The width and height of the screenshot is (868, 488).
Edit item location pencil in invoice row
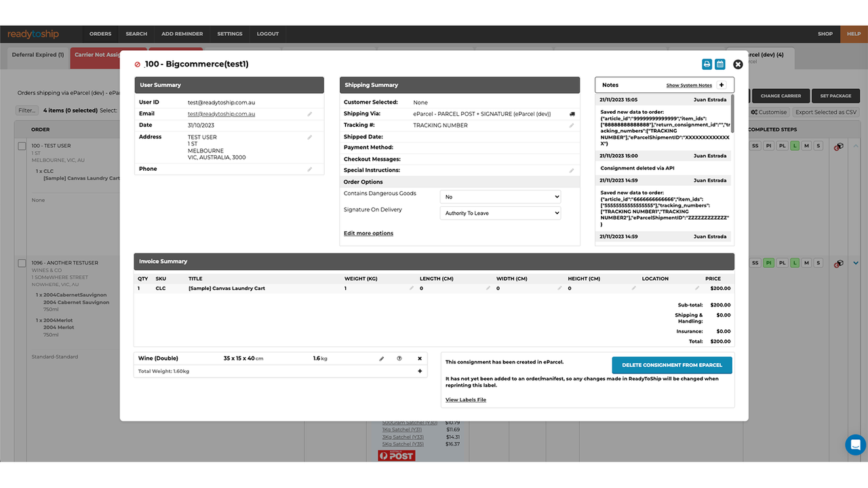click(x=698, y=288)
